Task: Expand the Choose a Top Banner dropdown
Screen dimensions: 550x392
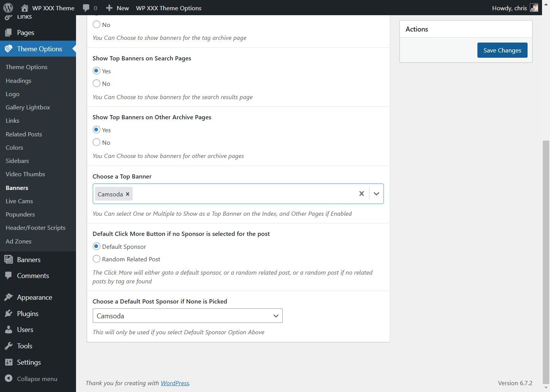Action: pyautogui.click(x=376, y=193)
